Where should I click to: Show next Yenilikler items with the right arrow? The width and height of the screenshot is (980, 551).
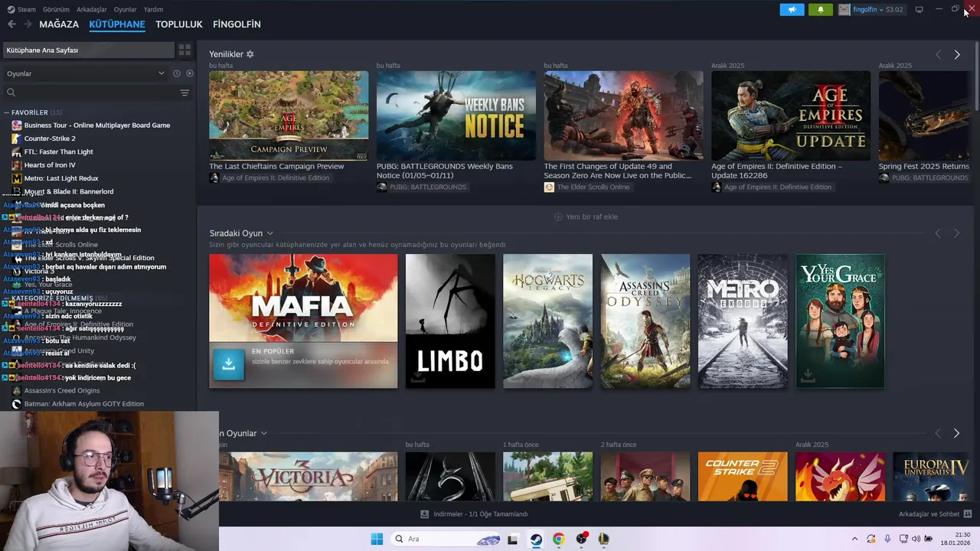point(957,54)
